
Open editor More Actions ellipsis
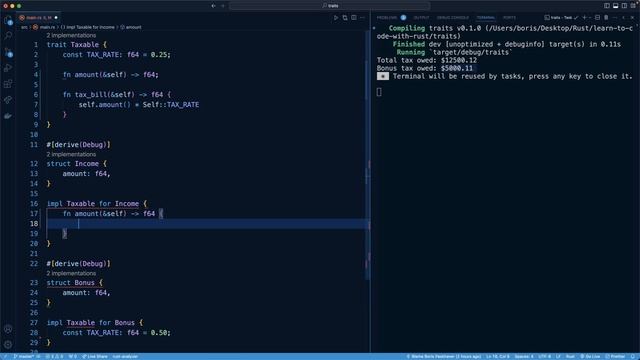click(362, 18)
